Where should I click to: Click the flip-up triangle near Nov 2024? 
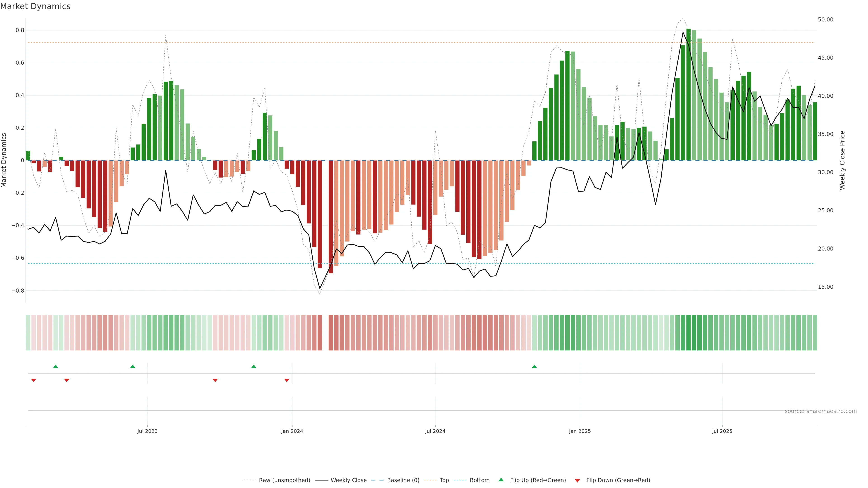(x=534, y=366)
